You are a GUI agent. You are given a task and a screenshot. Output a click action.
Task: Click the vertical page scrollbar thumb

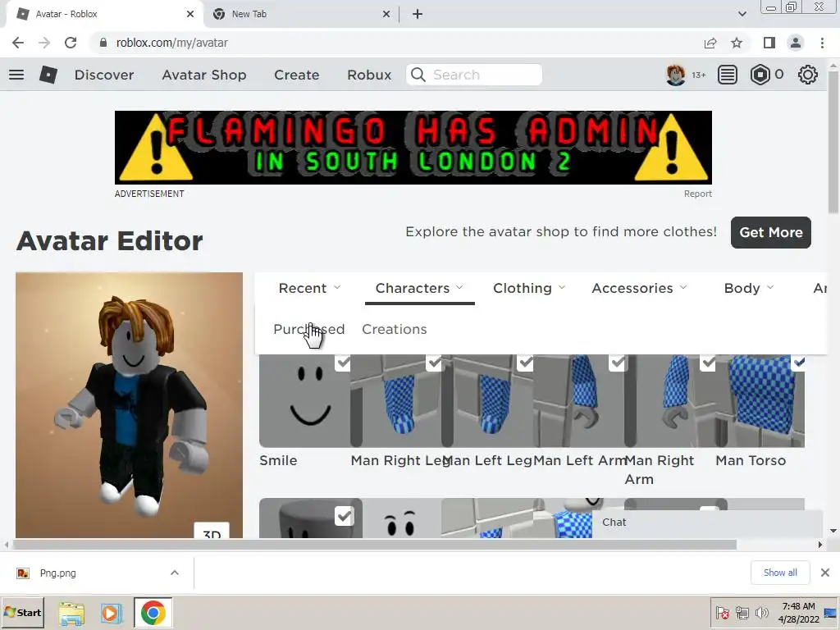pos(833,142)
